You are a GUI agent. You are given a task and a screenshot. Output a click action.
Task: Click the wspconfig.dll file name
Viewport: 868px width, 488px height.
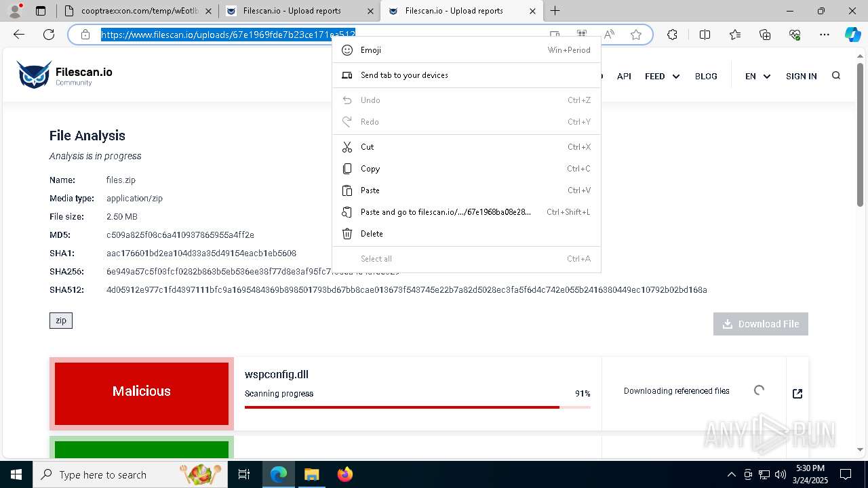pyautogui.click(x=277, y=374)
